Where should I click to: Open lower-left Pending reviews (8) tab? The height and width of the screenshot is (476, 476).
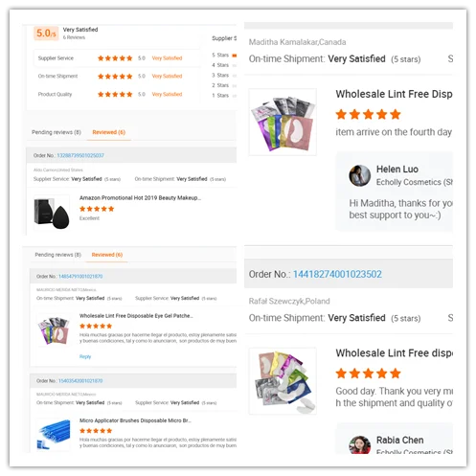[x=57, y=255]
